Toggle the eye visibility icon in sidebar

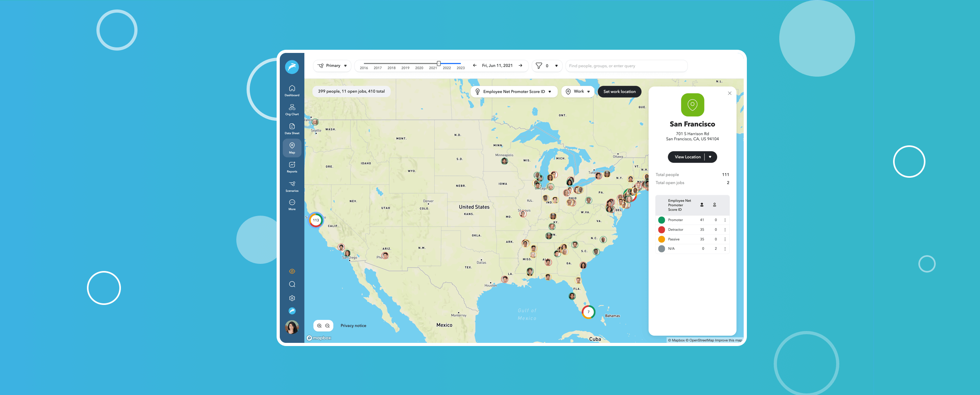click(x=292, y=271)
